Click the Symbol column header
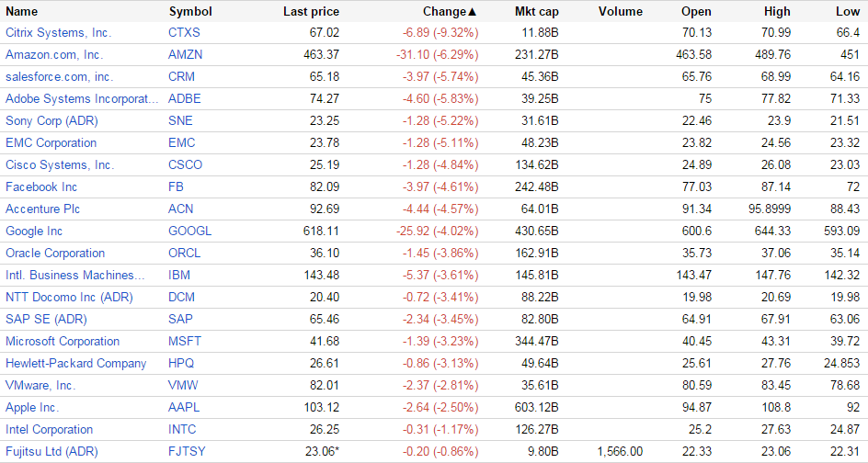 pyautogui.click(x=190, y=12)
